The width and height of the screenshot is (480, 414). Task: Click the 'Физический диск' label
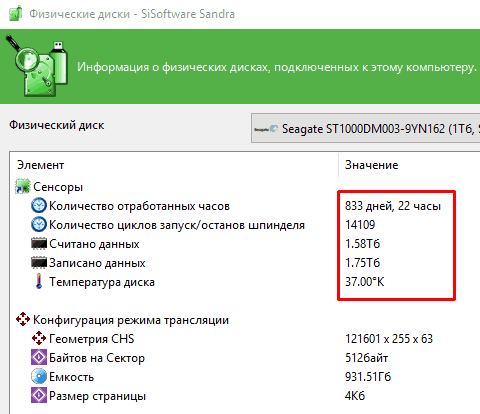pos(57,125)
